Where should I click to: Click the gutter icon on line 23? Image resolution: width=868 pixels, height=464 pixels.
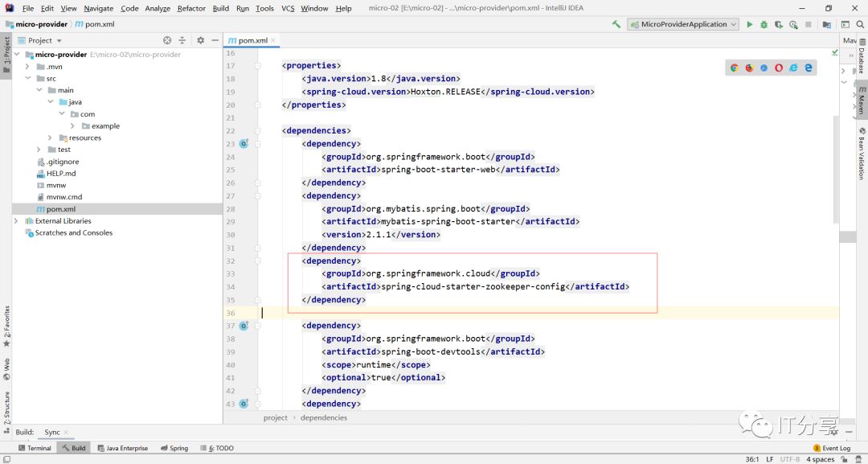click(x=244, y=144)
